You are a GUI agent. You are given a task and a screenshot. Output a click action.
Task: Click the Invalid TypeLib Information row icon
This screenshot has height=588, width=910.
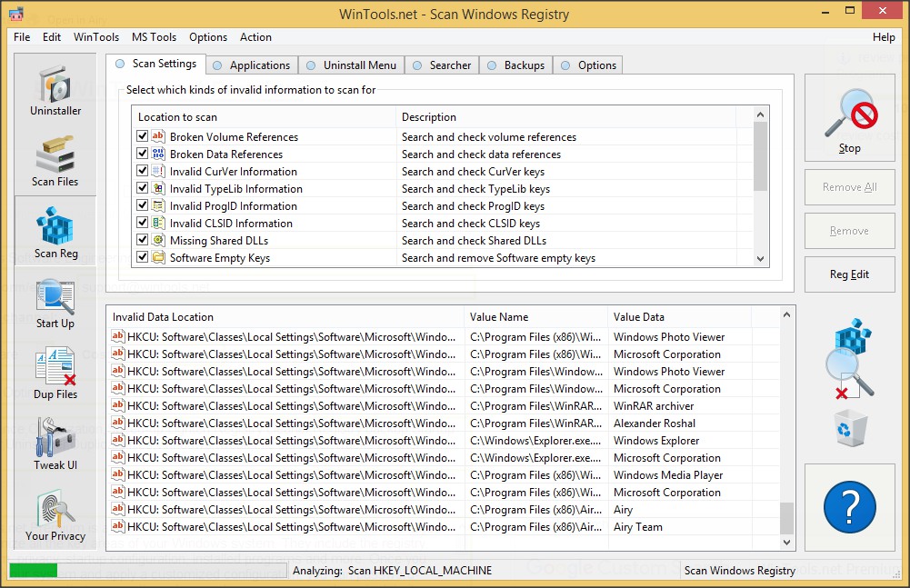pos(158,188)
